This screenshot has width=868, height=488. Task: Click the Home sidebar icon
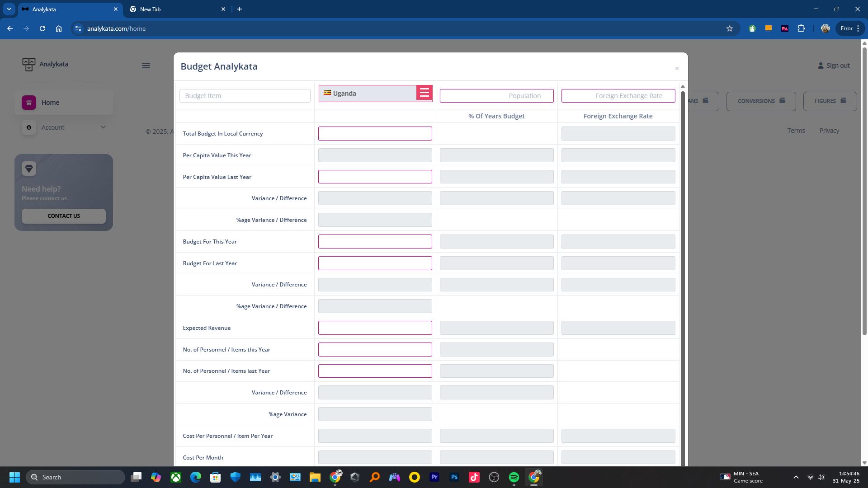click(x=29, y=103)
